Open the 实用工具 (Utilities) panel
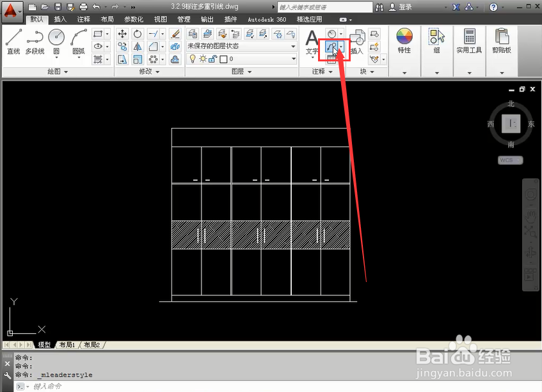This screenshot has width=542, height=392. pos(469,41)
